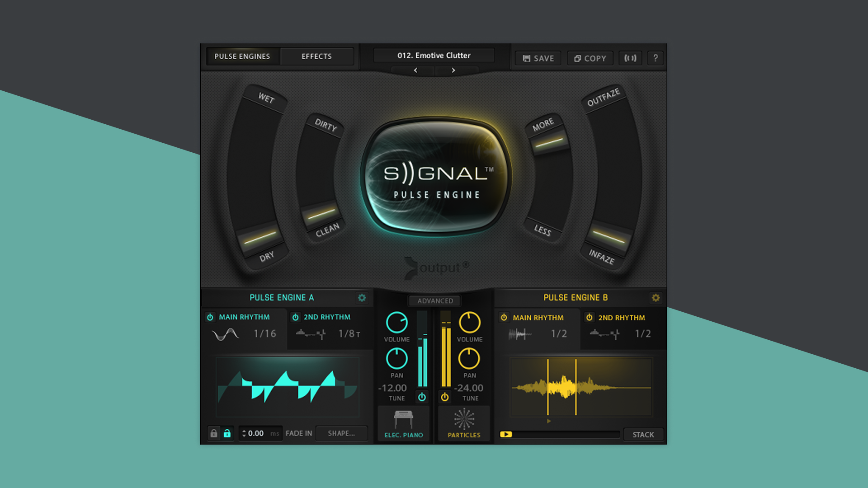
Task: Click the Wet/Dry macro slider handle
Action: tap(259, 237)
